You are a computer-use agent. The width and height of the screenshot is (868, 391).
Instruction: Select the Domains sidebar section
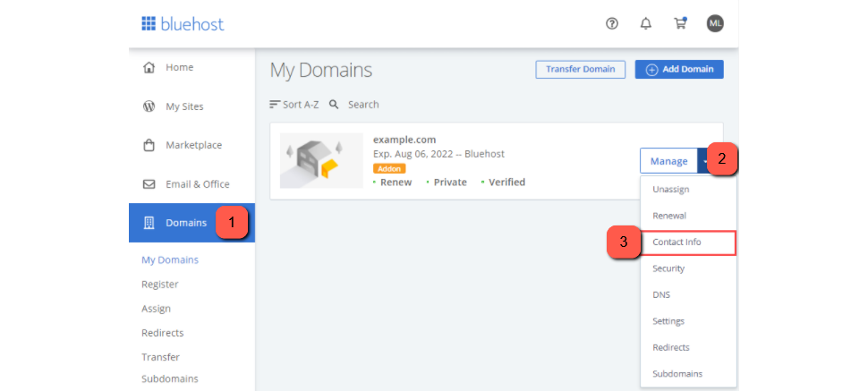[x=192, y=223]
